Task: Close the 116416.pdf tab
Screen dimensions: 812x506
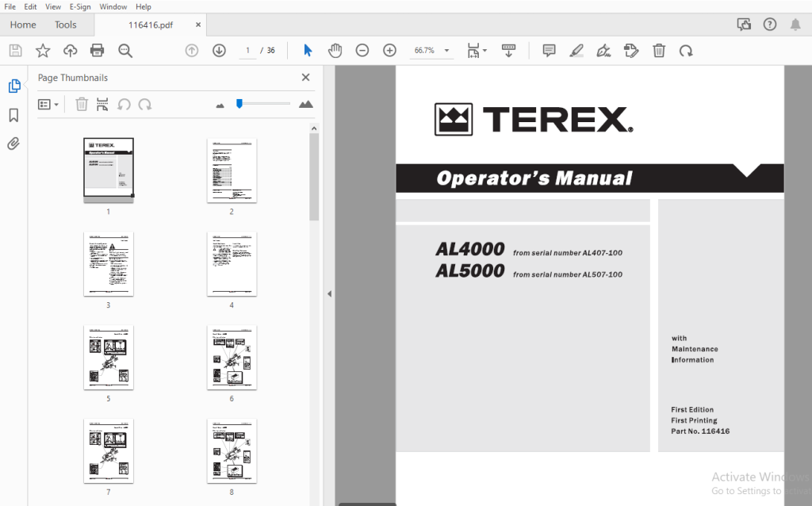Action: (197, 25)
